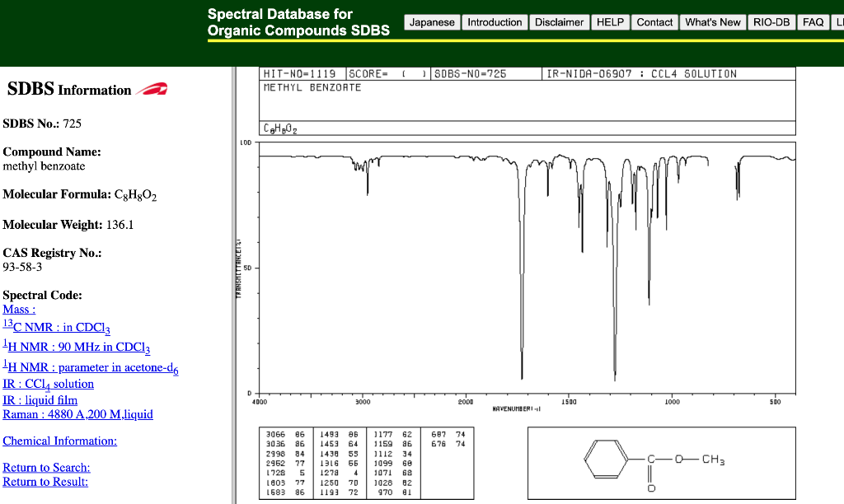844x504 pixels.
Task: Open the Contact page
Action: [654, 22]
